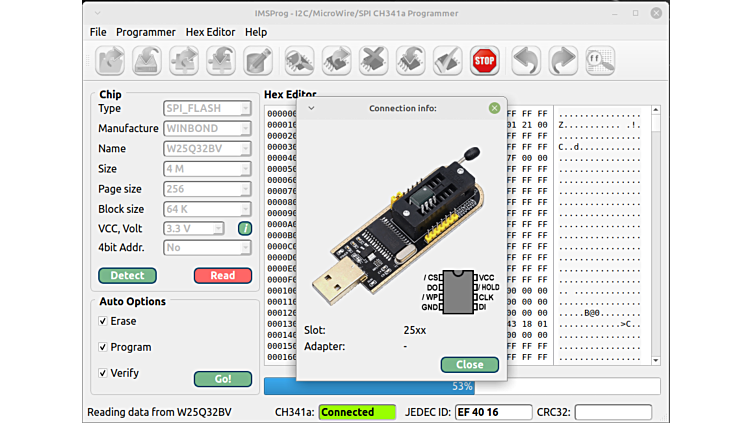
Task: Click the red Stop toolbar icon
Action: [x=484, y=60]
